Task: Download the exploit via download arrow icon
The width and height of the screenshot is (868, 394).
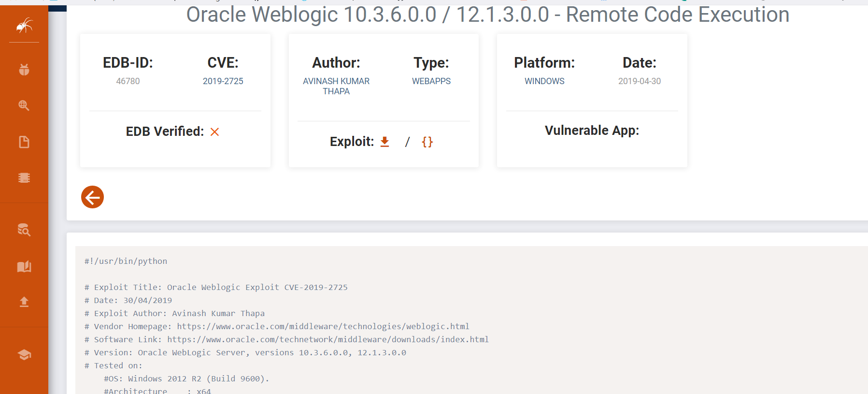Action: pyautogui.click(x=384, y=142)
